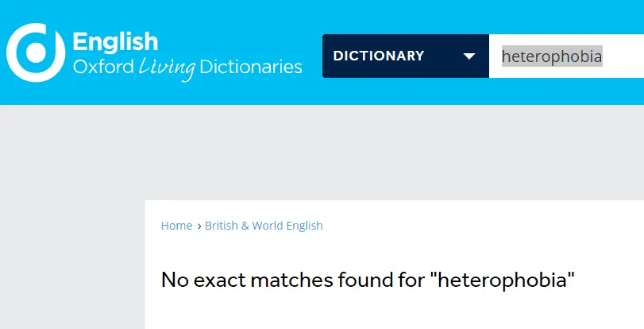This screenshot has width=644, height=329.
Task: Click the cursive Living word in the logo
Action: pyautogui.click(x=166, y=68)
